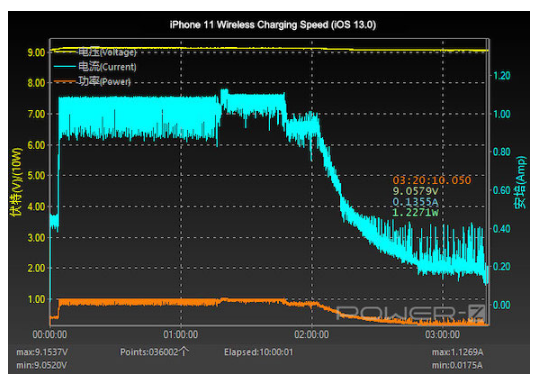The height and width of the screenshot is (377, 533).
Task: Click the cyan Current legend line swatch
Action: pos(65,67)
